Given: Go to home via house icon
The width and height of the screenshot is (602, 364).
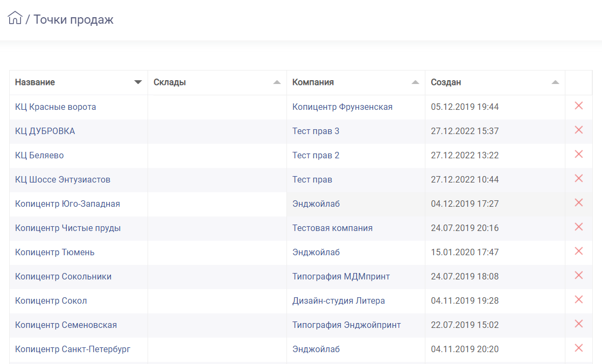Looking at the screenshot, I should 15,18.
